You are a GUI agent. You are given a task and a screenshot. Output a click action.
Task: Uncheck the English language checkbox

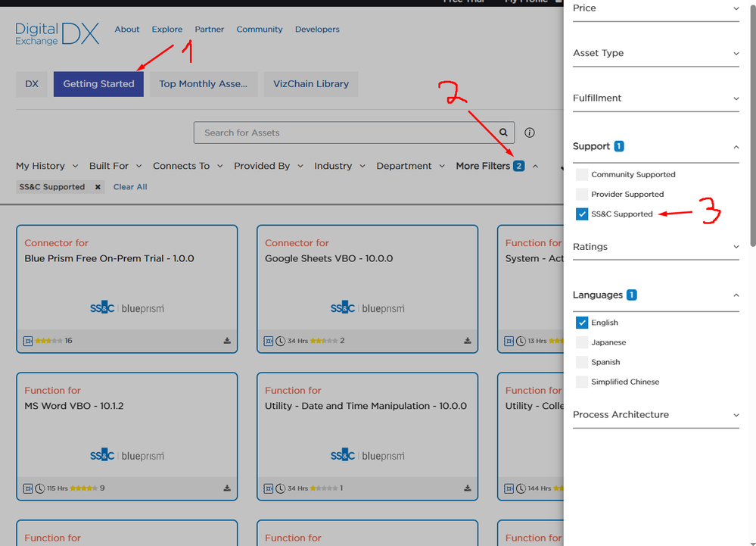point(582,323)
